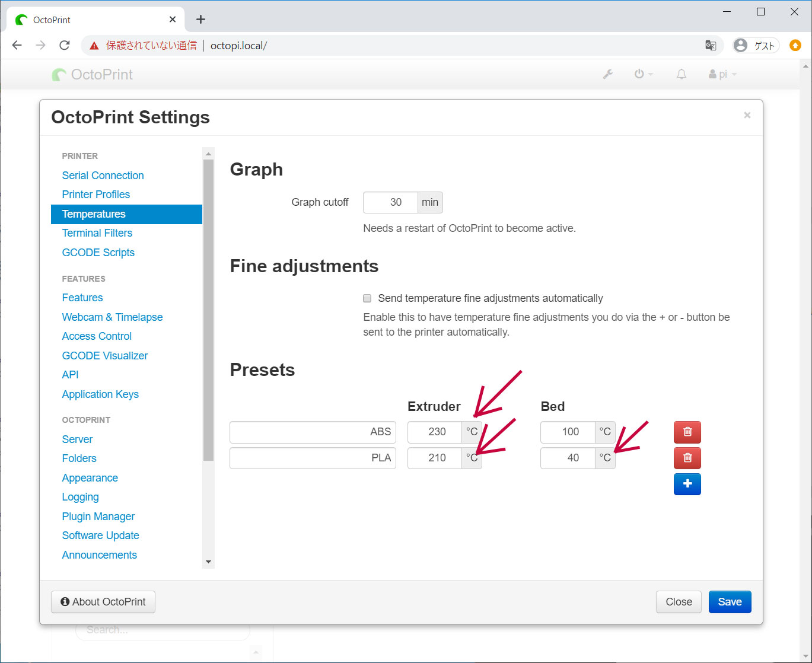Open Terminal Filters settings
Image resolution: width=812 pixels, height=663 pixels.
[97, 233]
